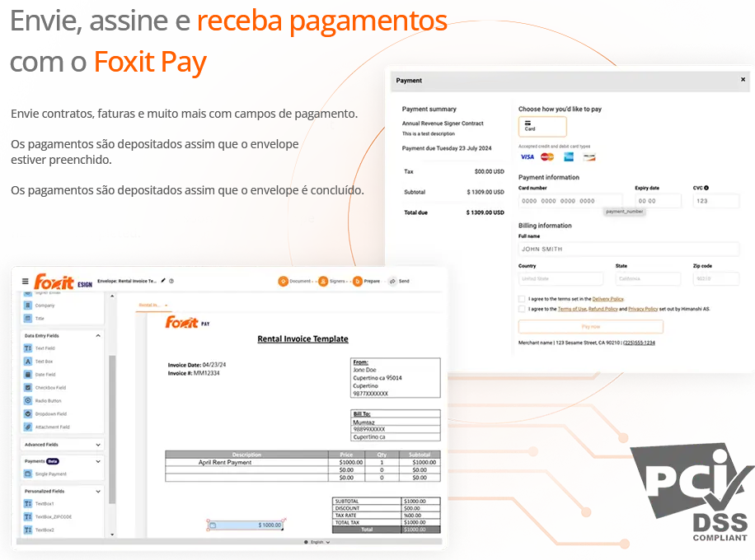
Task: Click the Card number input field
Action: click(570, 201)
